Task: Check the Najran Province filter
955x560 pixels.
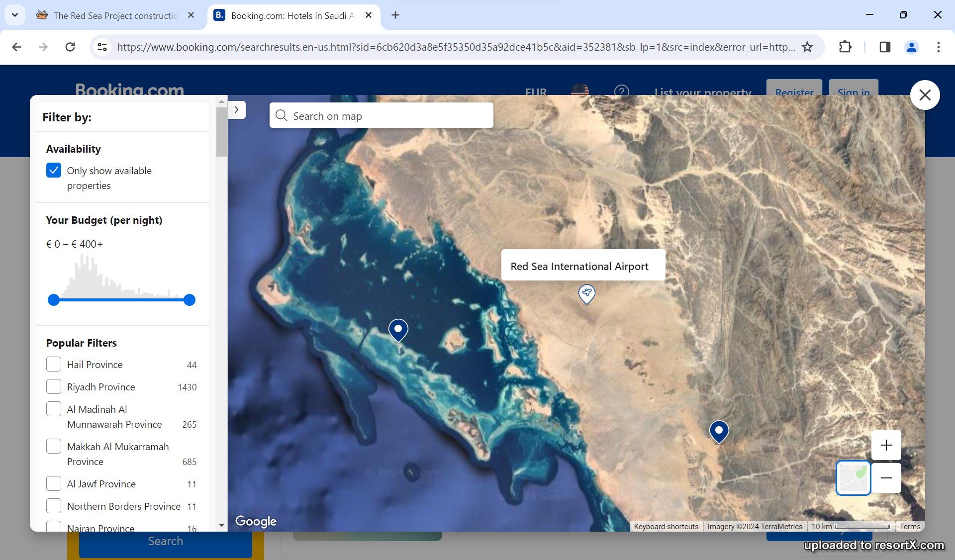Action: [54, 527]
